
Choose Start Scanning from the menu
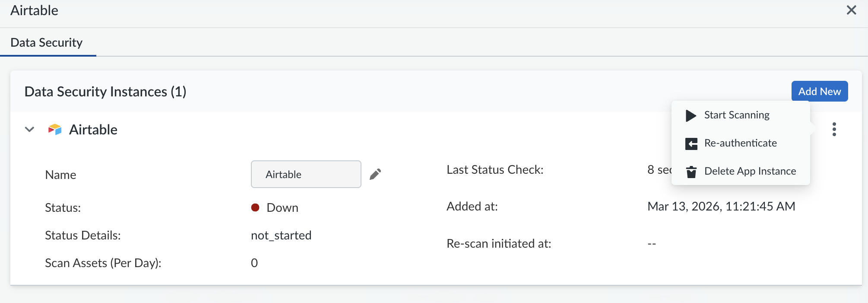click(x=737, y=115)
